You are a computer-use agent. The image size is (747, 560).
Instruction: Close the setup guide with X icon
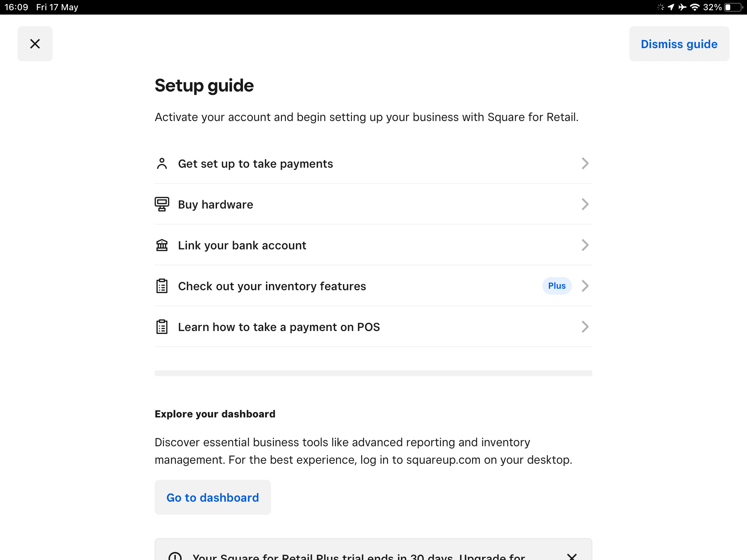click(35, 44)
